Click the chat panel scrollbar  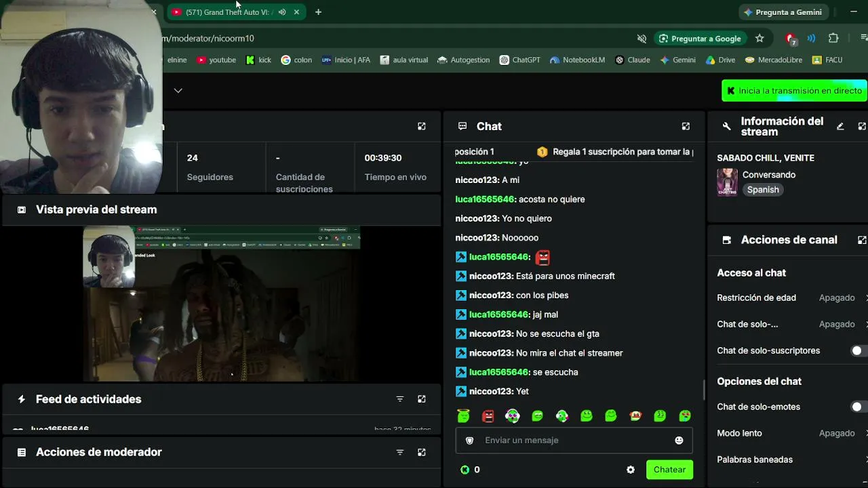coord(703,390)
